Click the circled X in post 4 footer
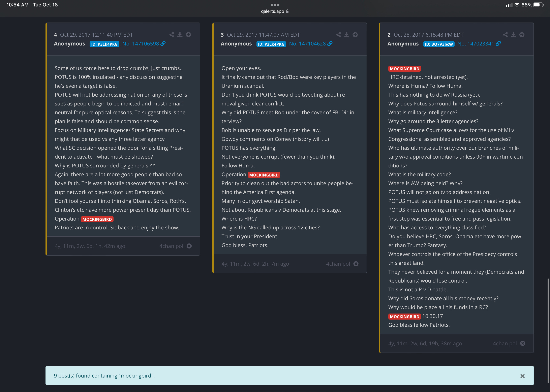This screenshot has height=392, width=550. pyautogui.click(x=189, y=246)
